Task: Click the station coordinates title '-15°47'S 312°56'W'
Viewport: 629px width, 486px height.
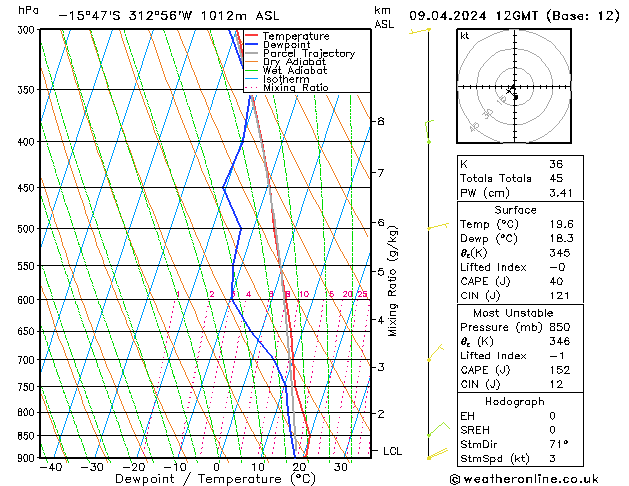Action: pyautogui.click(x=126, y=16)
